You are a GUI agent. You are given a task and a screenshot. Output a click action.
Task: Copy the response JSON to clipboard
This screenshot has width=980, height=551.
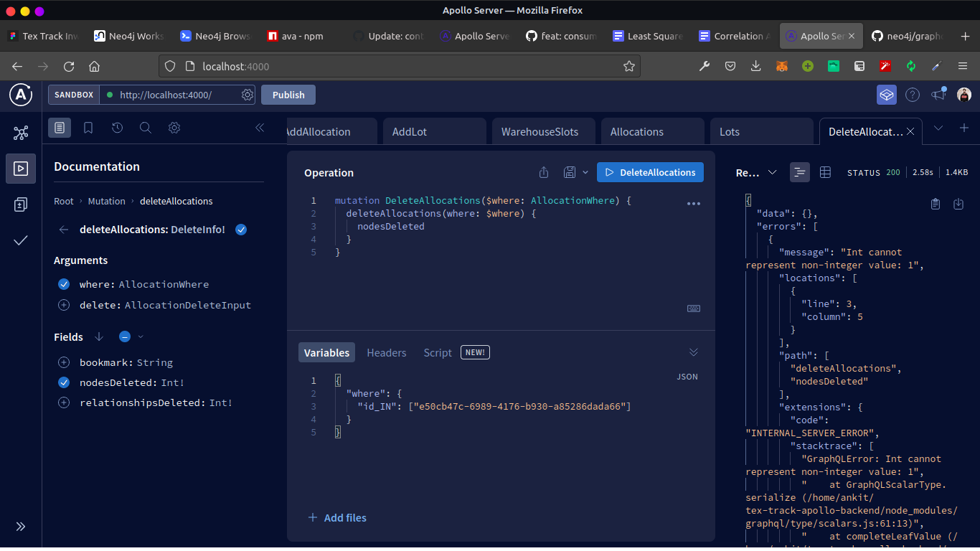coord(935,204)
